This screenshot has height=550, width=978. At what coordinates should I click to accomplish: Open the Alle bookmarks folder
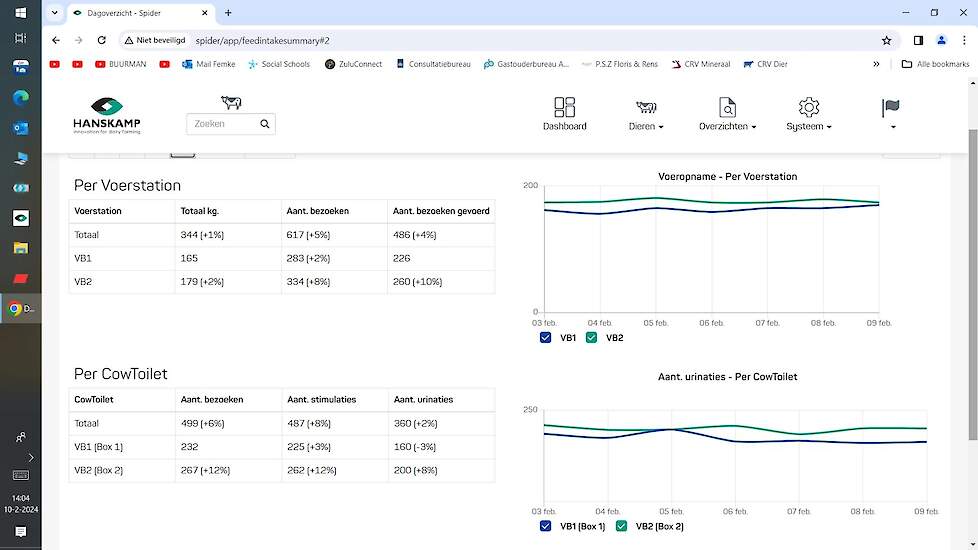coord(936,64)
